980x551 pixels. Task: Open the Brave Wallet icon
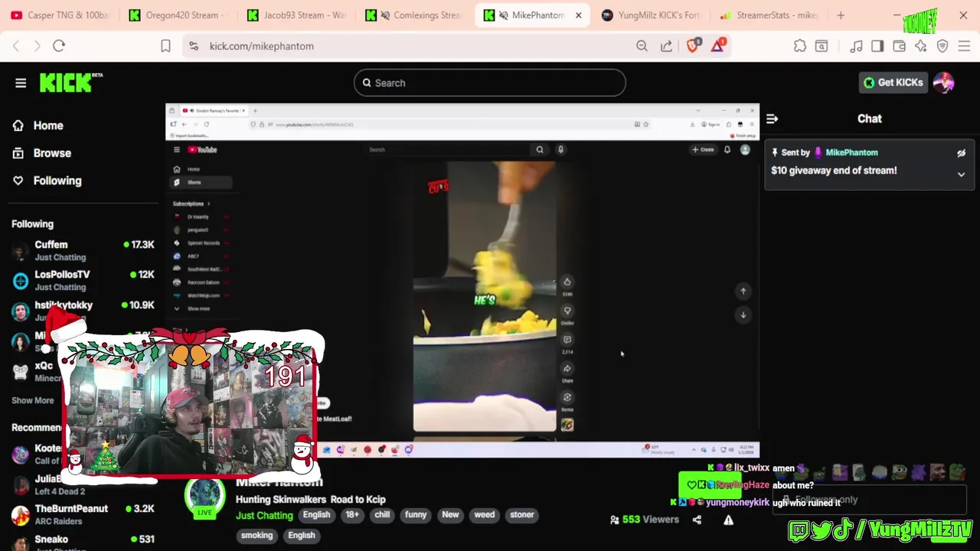point(899,46)
